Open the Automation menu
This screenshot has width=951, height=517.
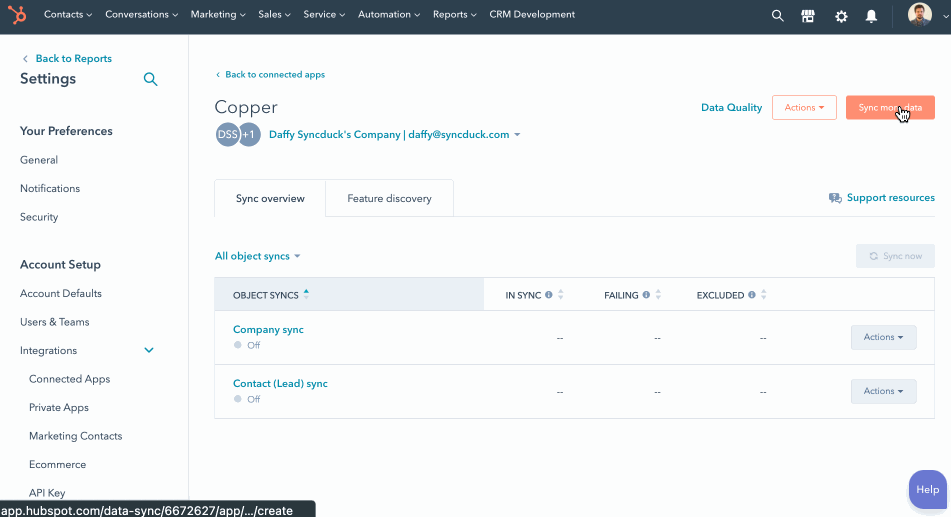coord(389,15)
